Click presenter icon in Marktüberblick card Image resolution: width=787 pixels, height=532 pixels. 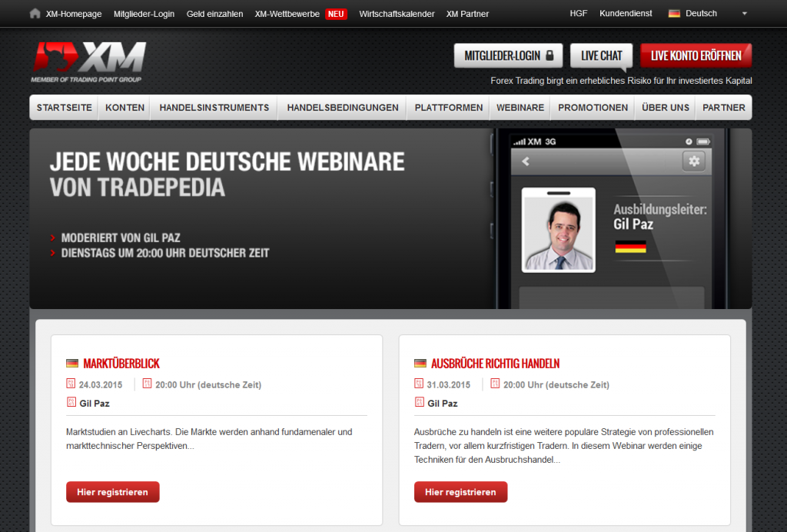tap(71, 402)
